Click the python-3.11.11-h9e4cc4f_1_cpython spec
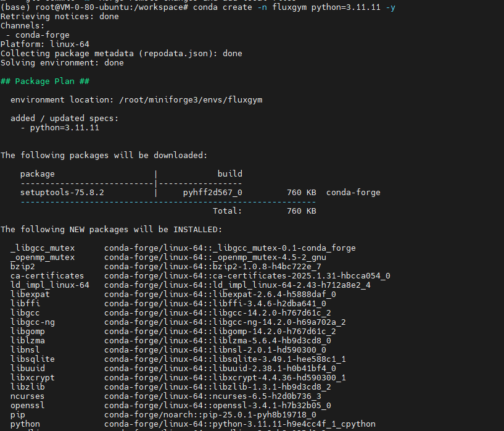The width and height of the screenshot is (504, 431). pos(294,424)
